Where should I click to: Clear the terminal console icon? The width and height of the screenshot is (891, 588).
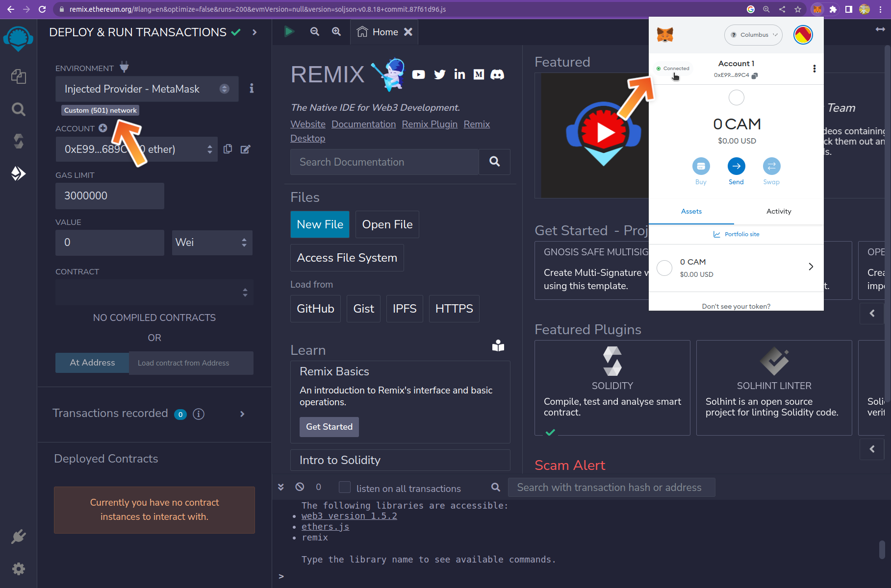click(x=300, y=487)
